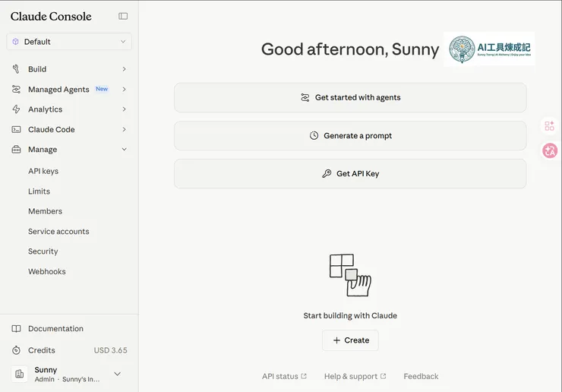The width and height of the screenshot is (562, 392).
Task: Click the Claude Console title
Action: 51,16
